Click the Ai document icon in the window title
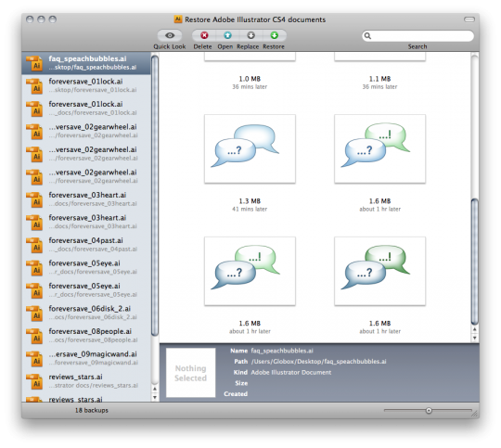The height and width of the screenshot is (448, 501). point(178,19)
